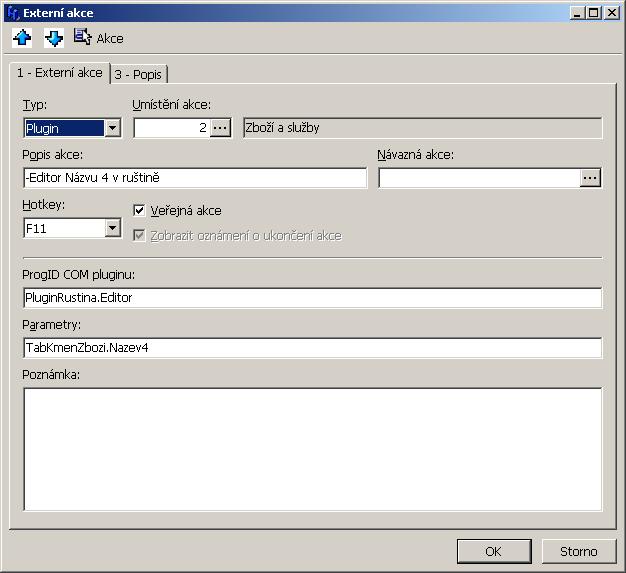Open the Akce toolbar menu
Image resolution: width=626 pixels, height=573 pixels.
click(99, 38)
